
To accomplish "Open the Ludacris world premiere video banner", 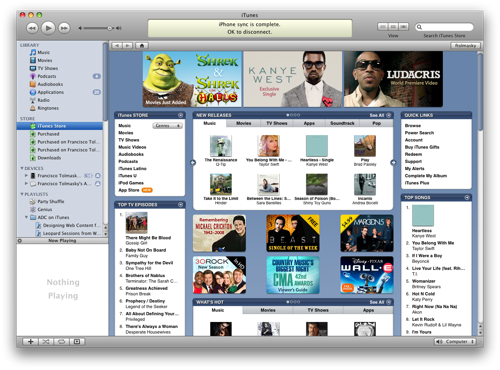I will (x=393, y=79).
